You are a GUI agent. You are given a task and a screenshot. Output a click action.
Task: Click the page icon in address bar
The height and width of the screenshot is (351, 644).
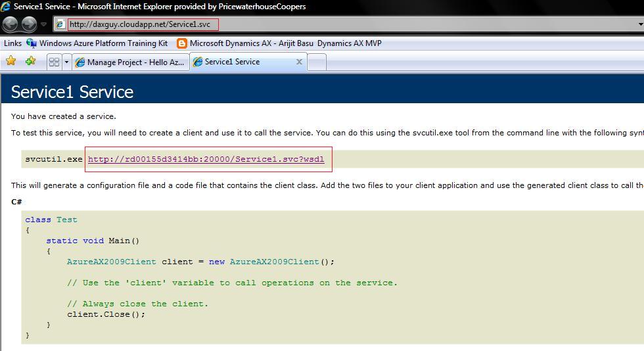pyautogui.click(x=60, y=24)
